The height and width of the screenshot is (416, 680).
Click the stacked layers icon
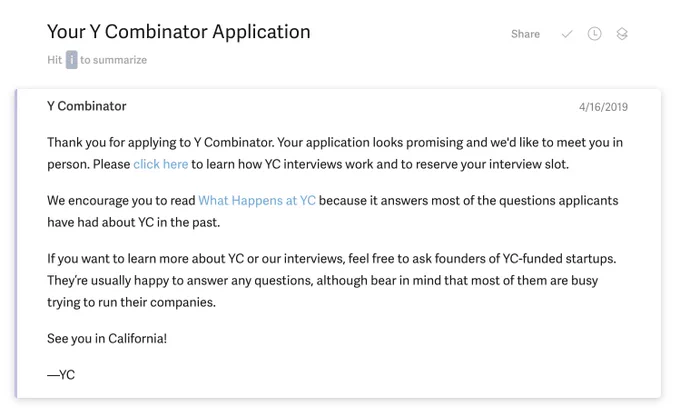tap(622, 34)
